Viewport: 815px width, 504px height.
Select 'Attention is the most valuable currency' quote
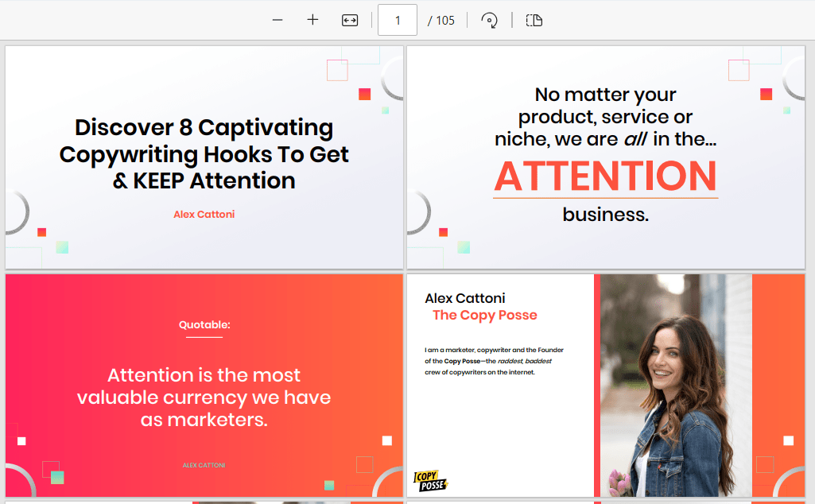pyautogui.click(x=204, y=397)
